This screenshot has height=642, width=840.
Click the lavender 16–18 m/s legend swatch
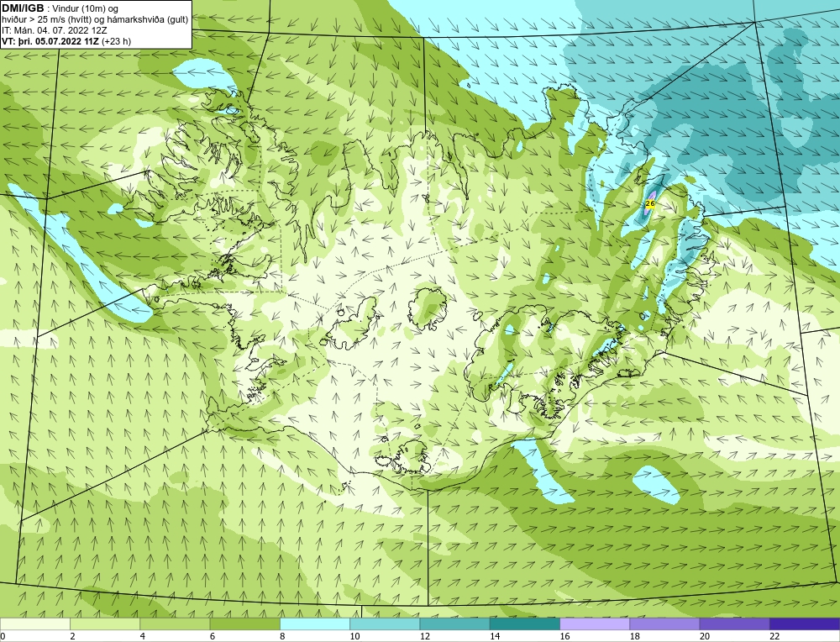(595, 624)
